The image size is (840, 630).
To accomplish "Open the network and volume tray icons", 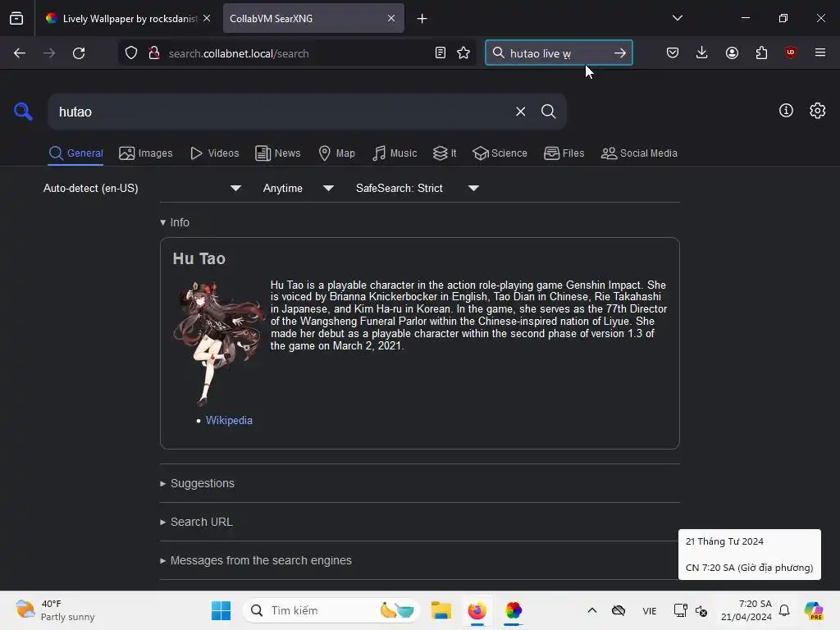I will pyautogui.click(x=691, y=610).
